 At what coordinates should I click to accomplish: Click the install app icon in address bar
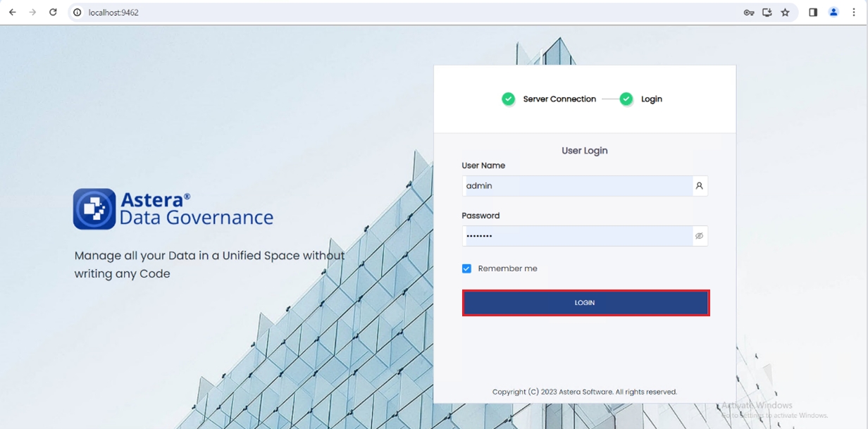pos(767,13)
